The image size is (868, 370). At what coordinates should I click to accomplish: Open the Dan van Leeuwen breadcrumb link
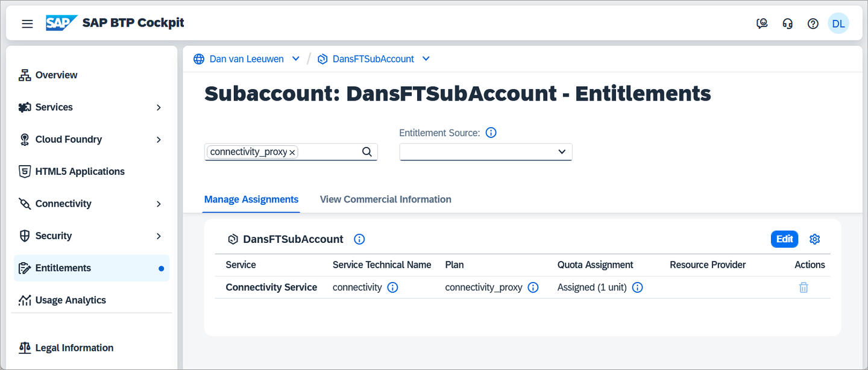click(248, 59)
